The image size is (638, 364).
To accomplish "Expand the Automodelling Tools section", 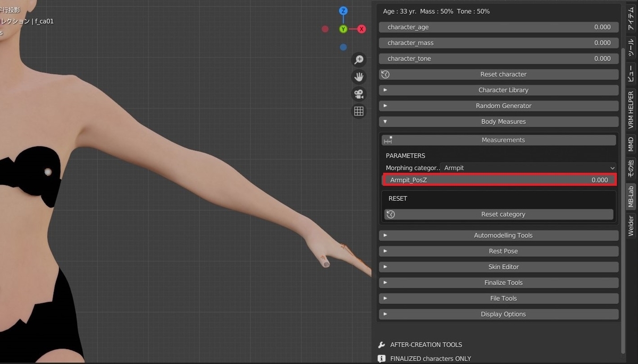I will click(x=499, y=235).
